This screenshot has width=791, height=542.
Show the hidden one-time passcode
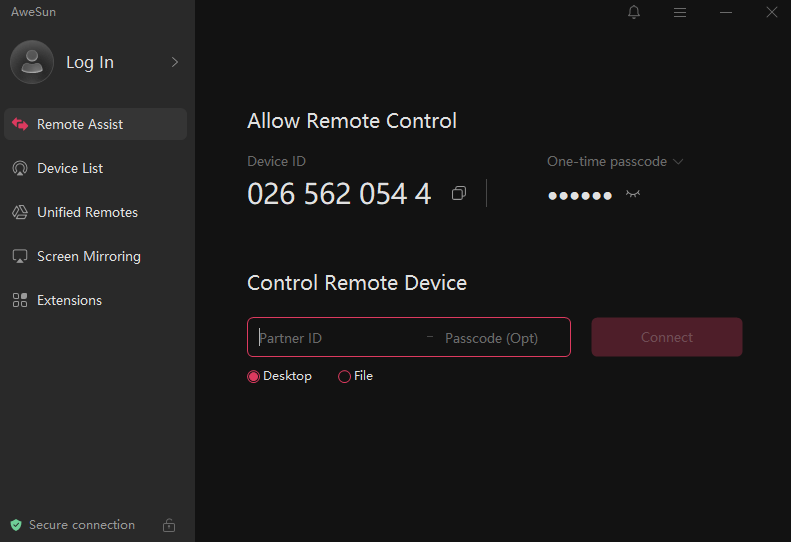(x=632, y=194)
